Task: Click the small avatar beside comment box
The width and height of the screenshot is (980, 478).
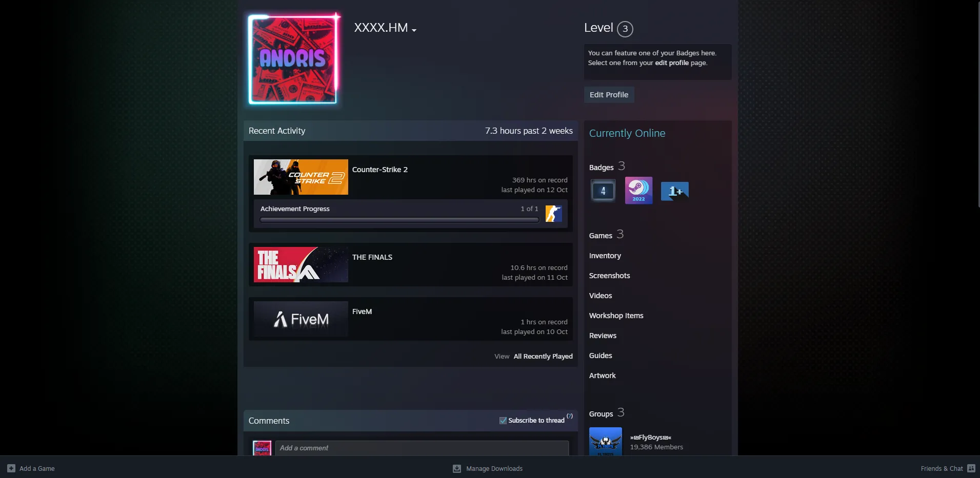Action: click(x=262, y=448)
